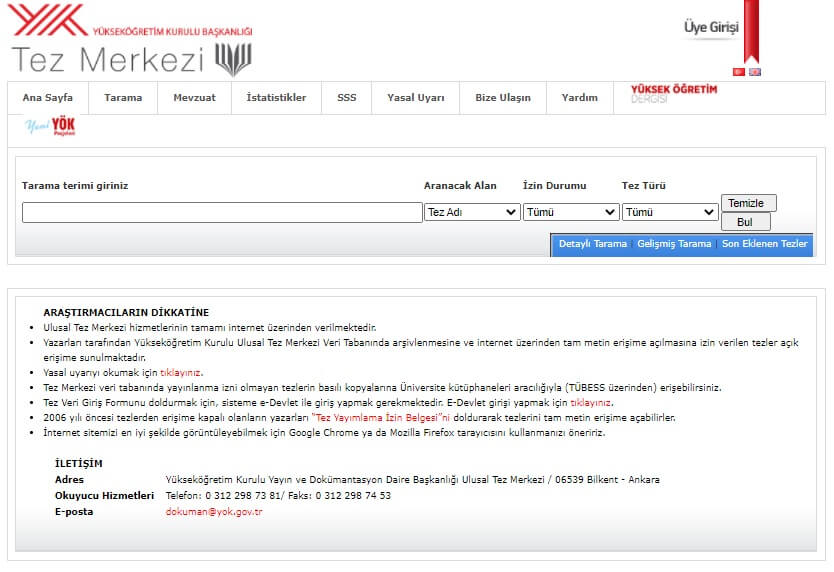Screen dimensions: 834x572
Task: Open the Yeni YÖK Paylaşım logo link
Action: tap(50, 126)
